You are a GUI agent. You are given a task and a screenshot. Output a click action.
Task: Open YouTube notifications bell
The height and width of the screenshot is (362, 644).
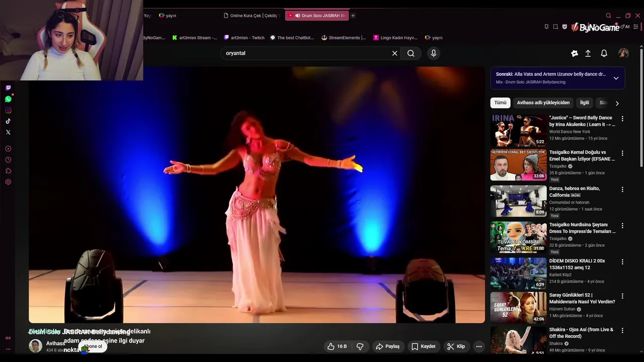604,53
